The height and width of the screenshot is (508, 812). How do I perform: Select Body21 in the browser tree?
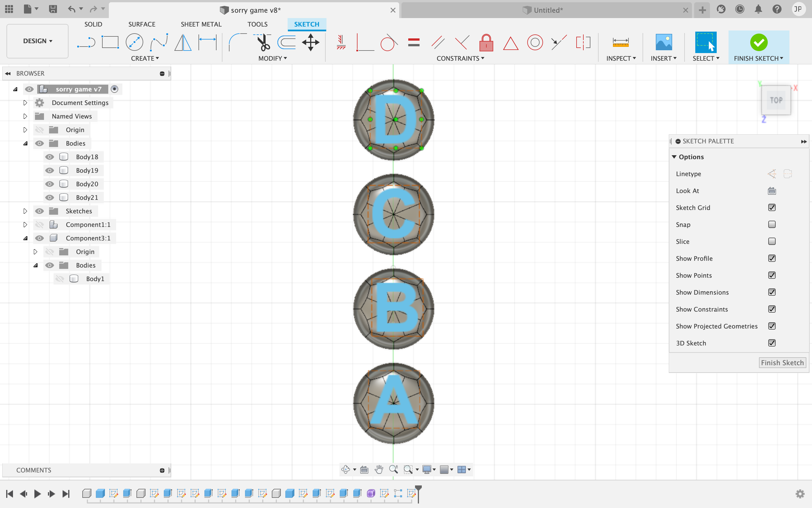pos(87,198)
